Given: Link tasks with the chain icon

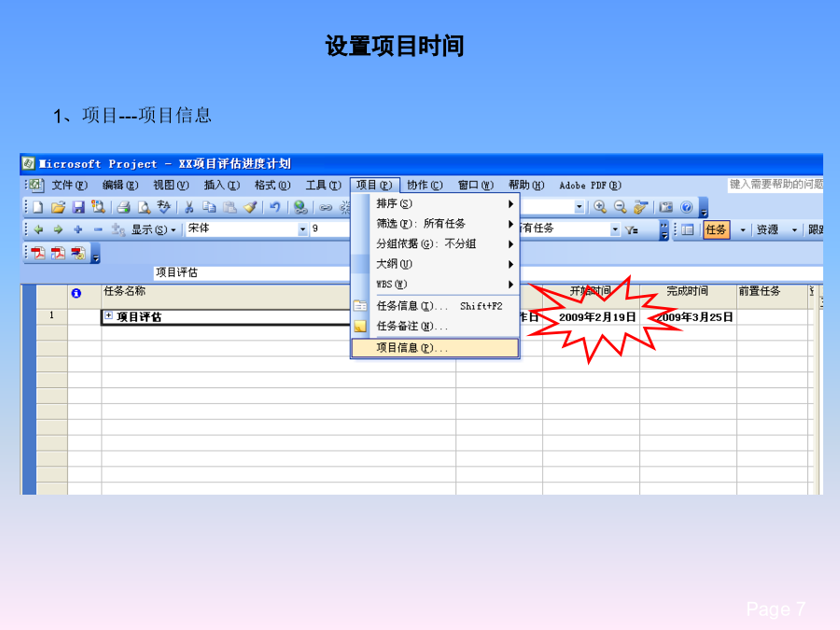Looking at the screenshot, I should 325,207.
